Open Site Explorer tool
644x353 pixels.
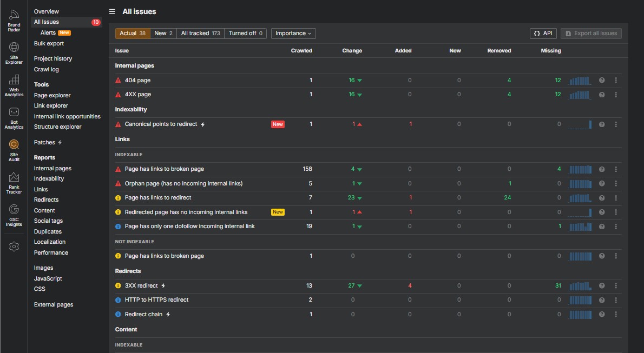point(14,54)
